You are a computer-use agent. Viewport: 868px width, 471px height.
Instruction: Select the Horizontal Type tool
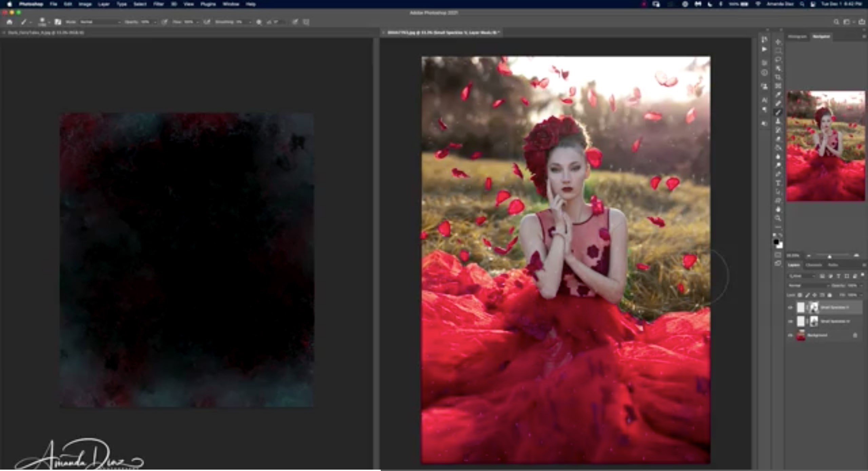[x=778, y=183]
